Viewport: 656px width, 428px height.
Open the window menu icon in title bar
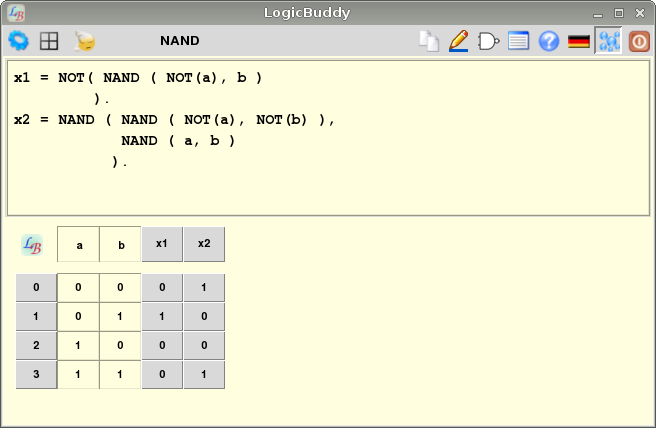point(16,13)
